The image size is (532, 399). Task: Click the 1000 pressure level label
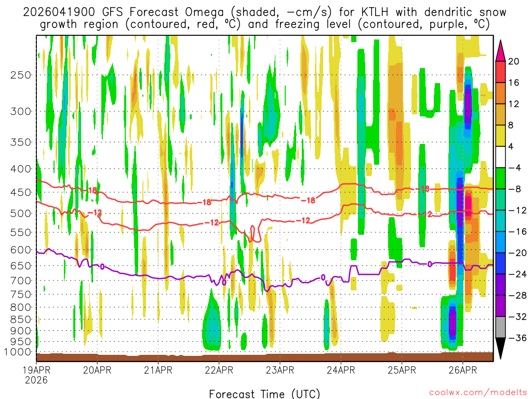[18, 352]
